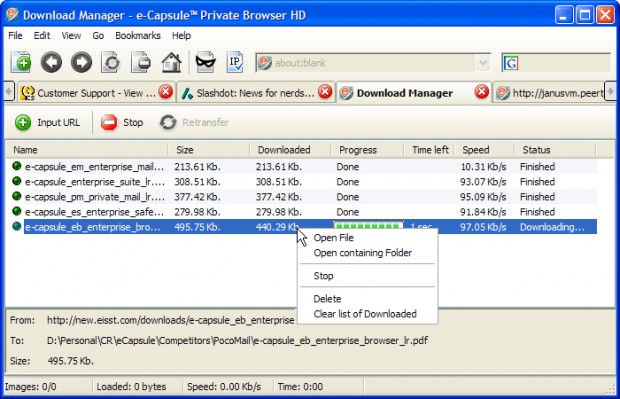
Task: Click the about:blank address field
Action: pos(373,63)
